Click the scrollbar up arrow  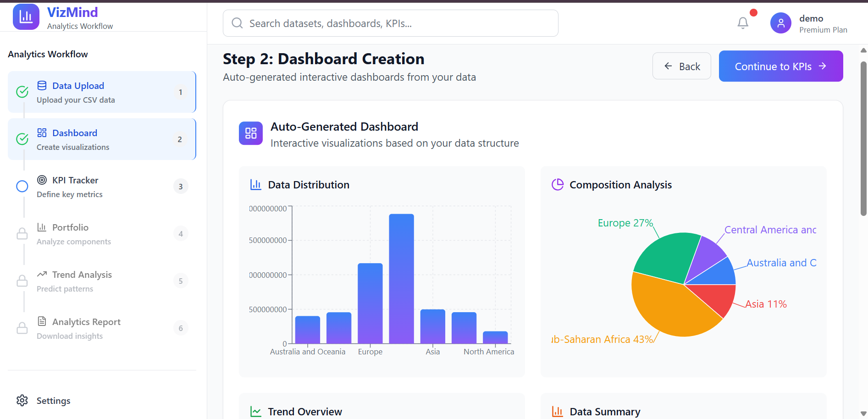(x=863, y=50)
